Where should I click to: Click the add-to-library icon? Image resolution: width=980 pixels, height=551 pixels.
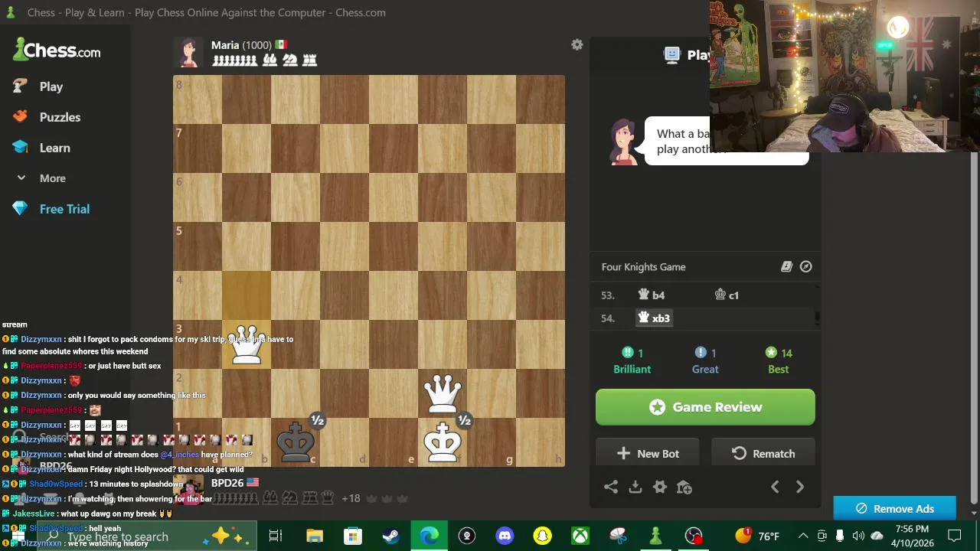(684, 487)
